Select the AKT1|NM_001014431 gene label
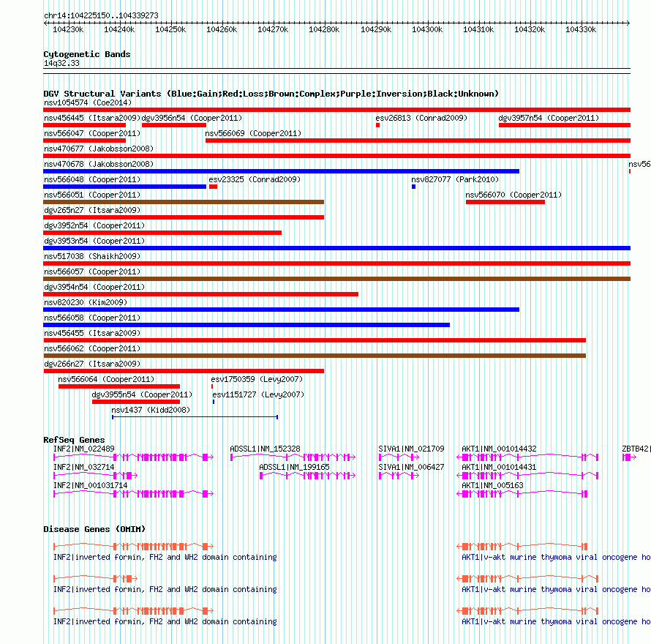 (499, 467)
